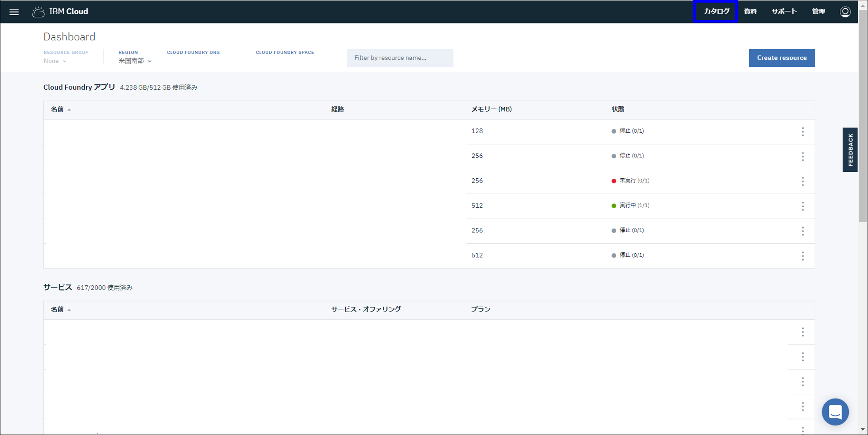Click the Create resource button
868x435 pixels.
(x=782, y=58)
